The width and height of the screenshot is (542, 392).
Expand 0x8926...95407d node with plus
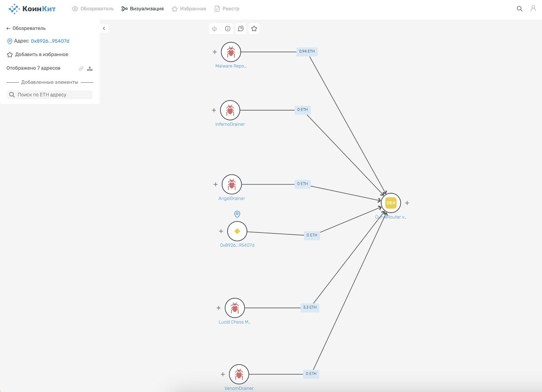pyautogui.click(x=221, y=231)
